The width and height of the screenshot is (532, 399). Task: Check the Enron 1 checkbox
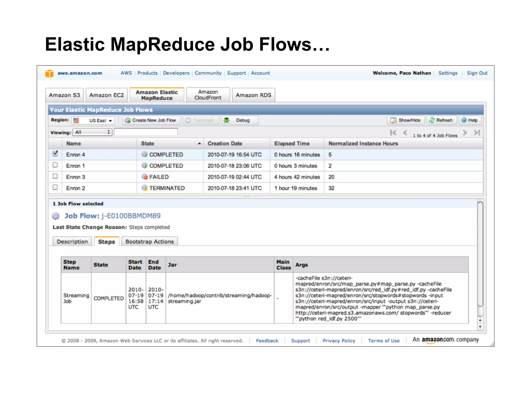pos(55,165)
